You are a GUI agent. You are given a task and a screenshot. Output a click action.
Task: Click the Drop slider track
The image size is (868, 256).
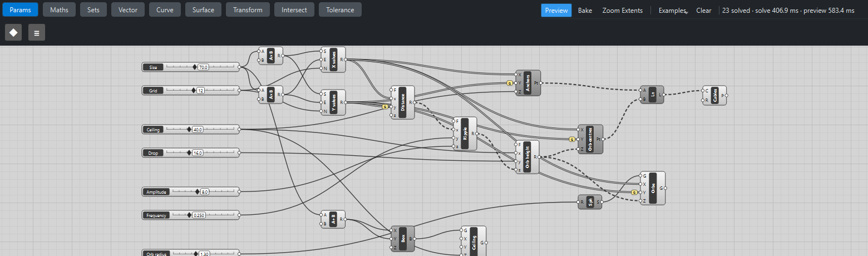tap(200, 152)
